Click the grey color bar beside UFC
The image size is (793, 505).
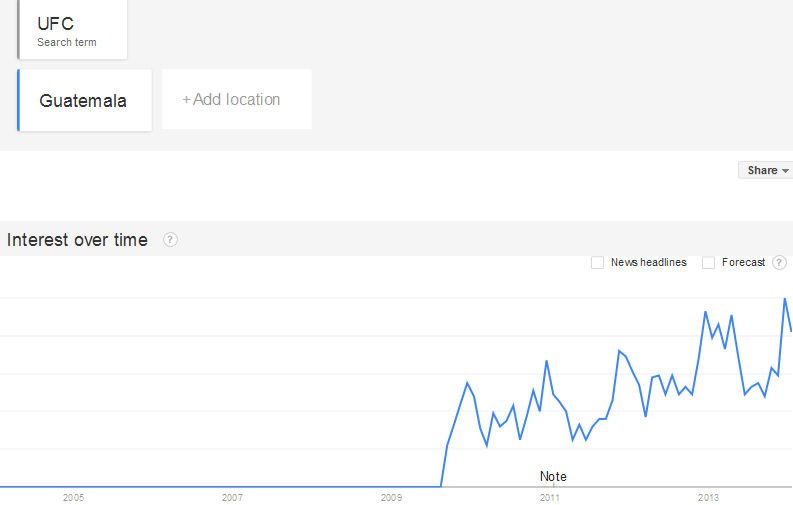point(18,30)
